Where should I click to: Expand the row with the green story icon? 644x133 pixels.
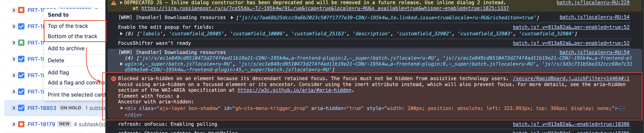pos(14,43)
